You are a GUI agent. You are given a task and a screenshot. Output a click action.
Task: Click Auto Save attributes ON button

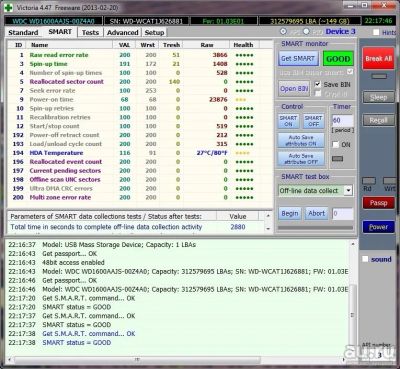[301, 140]
